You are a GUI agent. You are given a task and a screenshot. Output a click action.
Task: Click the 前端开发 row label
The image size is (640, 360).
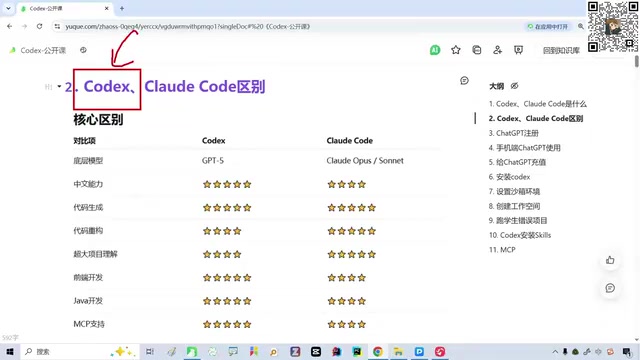pyautogui.click(x=88, y=278)
